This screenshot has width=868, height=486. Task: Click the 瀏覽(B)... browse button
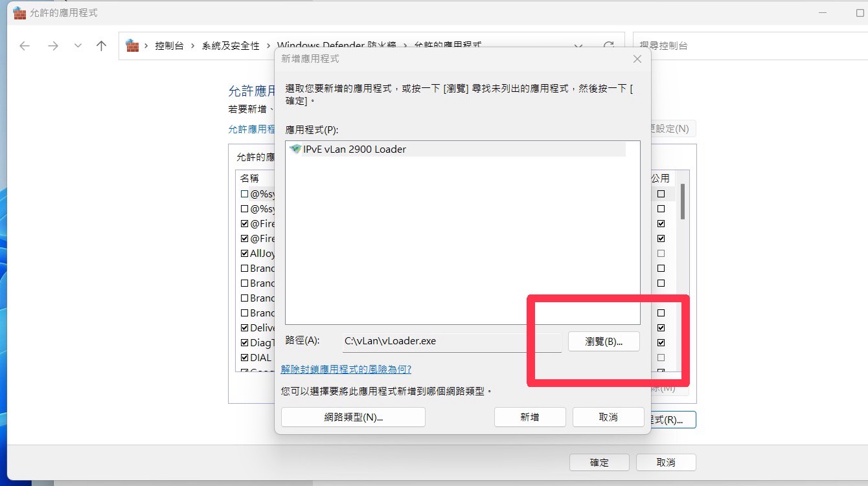(x=604, y=342)
